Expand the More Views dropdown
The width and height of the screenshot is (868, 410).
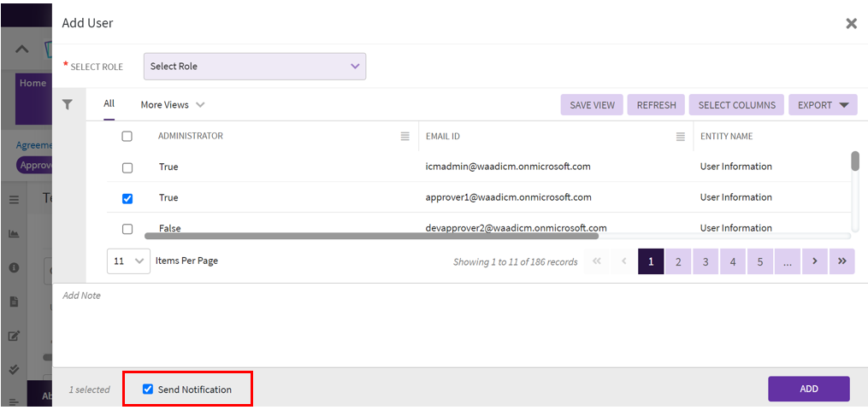173,105
